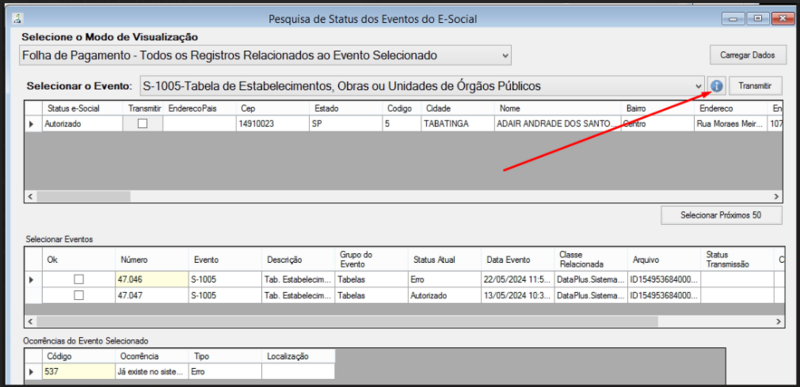Viewport: 800px width, 387px height.
Task: Click the Cidade column header
Action: (457, 109)
